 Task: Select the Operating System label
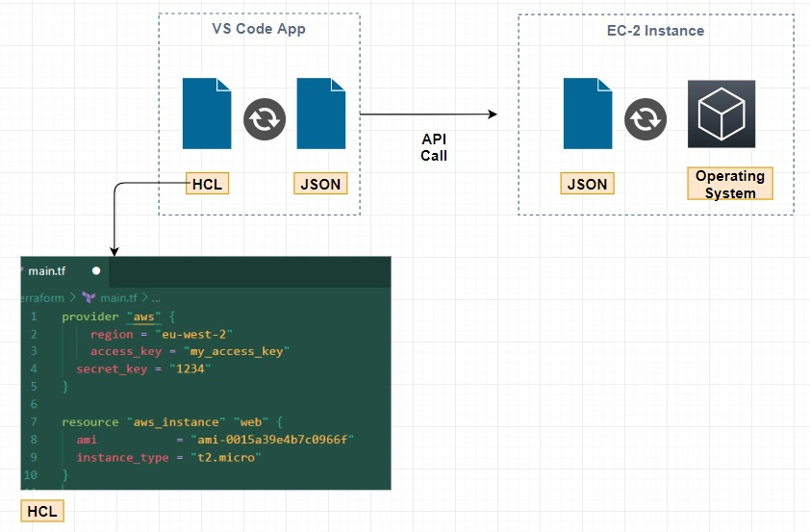(x=730, y=184)
